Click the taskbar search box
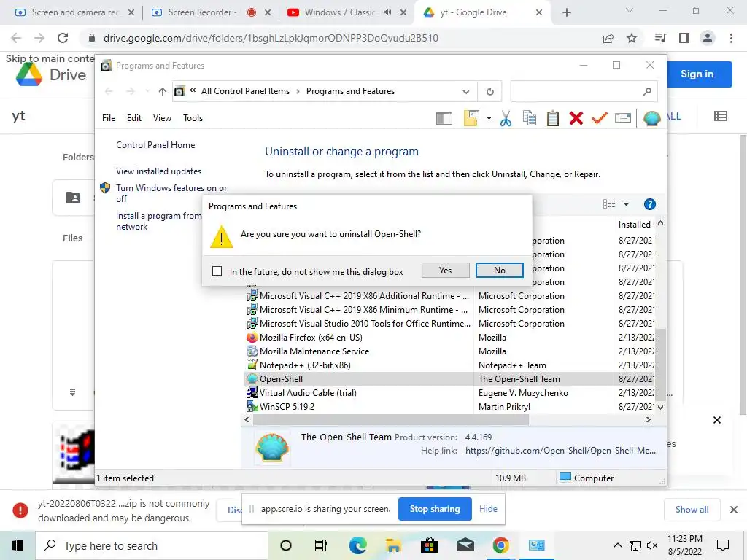747x560 pixels. tap(152, 545)
